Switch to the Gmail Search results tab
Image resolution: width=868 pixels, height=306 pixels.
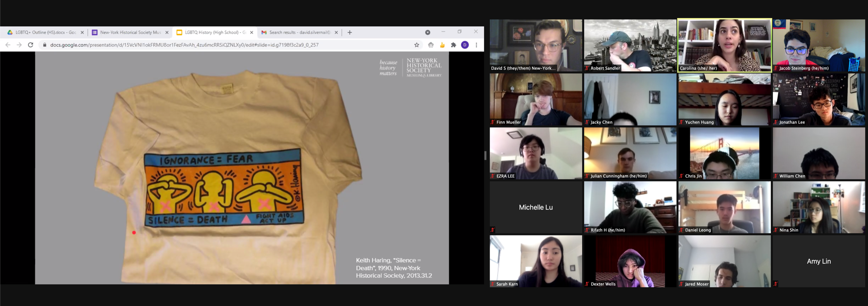[x=299, y=33]
